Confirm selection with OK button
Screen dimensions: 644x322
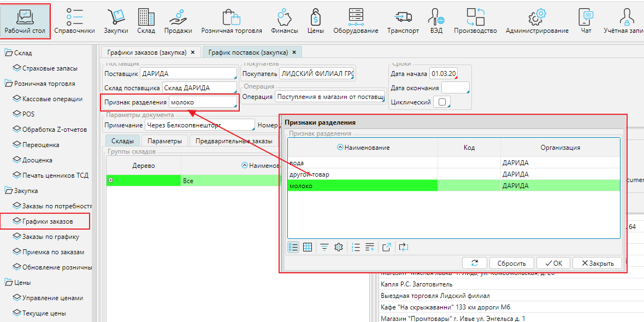coord(553,263)
